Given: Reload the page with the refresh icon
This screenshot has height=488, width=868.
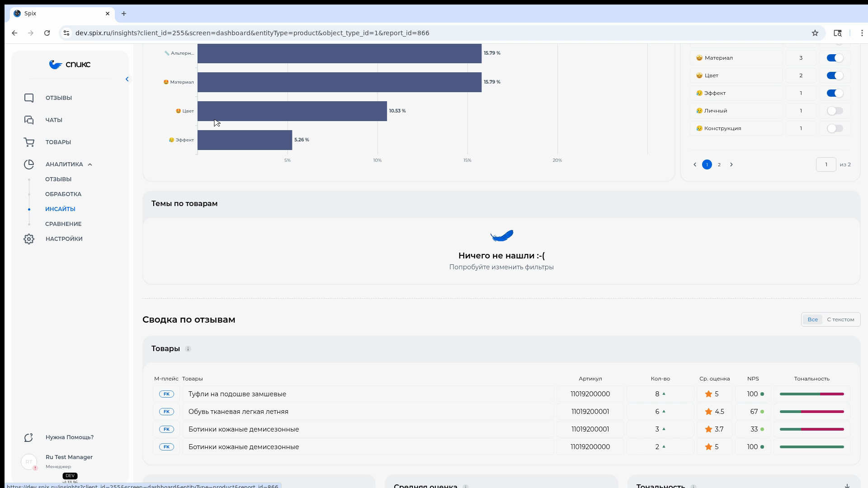Looking at the screenshot, I should pos(47,33).
